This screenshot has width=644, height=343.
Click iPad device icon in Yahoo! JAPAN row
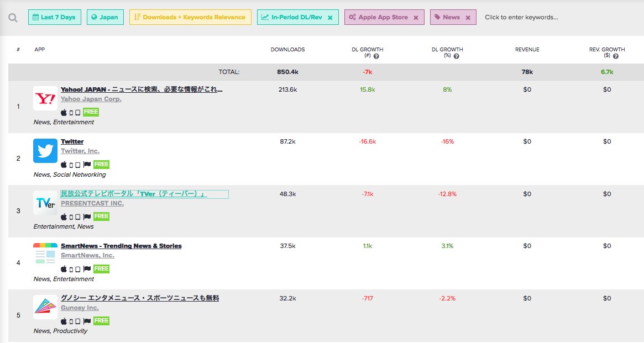click(77, 113)
